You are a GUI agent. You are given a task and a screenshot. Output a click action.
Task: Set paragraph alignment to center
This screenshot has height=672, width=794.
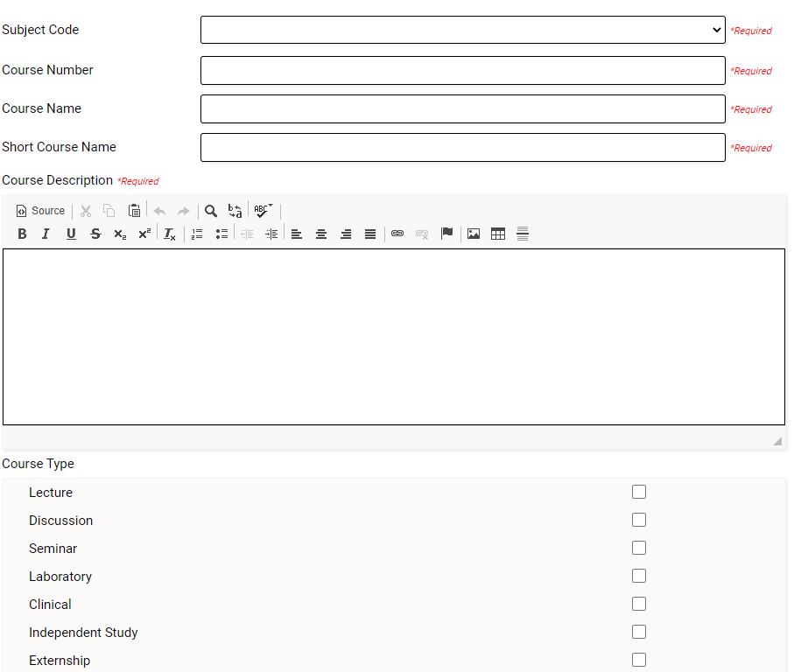(x=321, y=233)
